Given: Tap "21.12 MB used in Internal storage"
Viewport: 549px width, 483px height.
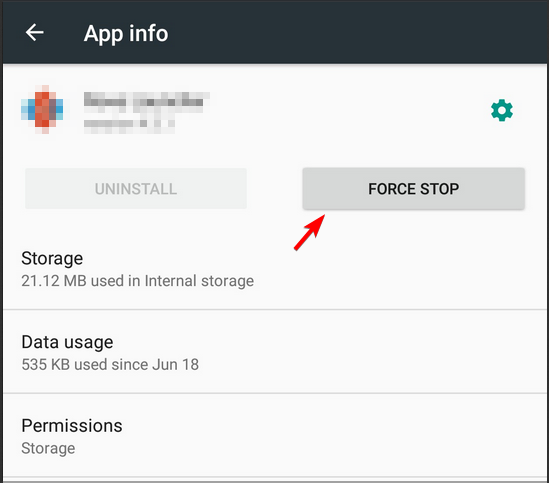Looking at the screenshot, I should pos(138,281).
